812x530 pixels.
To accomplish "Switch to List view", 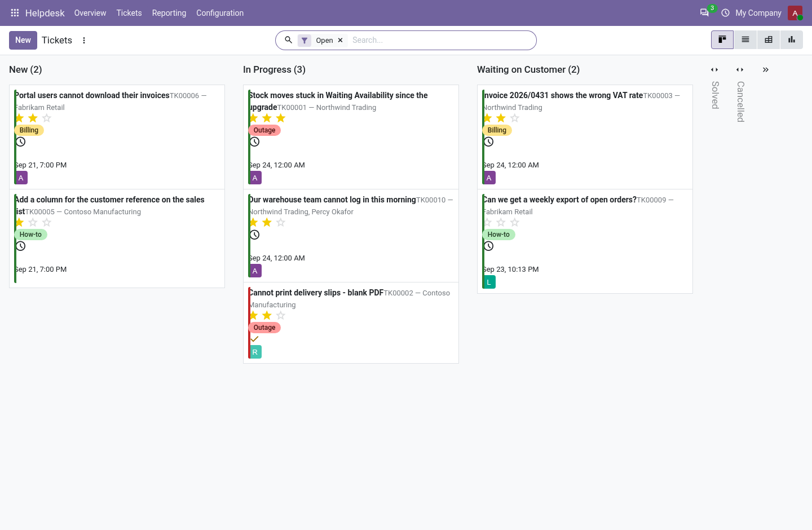I will click(x=745, y=39).
